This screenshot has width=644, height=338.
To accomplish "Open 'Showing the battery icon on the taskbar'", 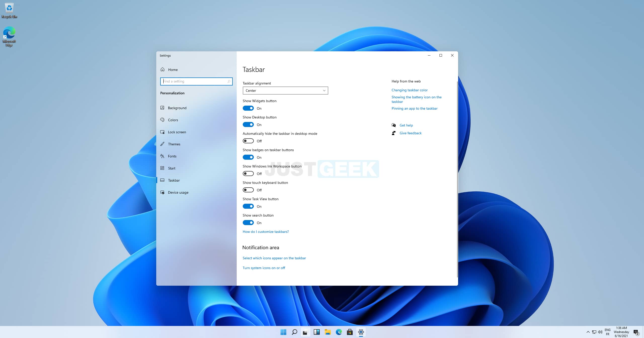I will click(x=417, y=99).
